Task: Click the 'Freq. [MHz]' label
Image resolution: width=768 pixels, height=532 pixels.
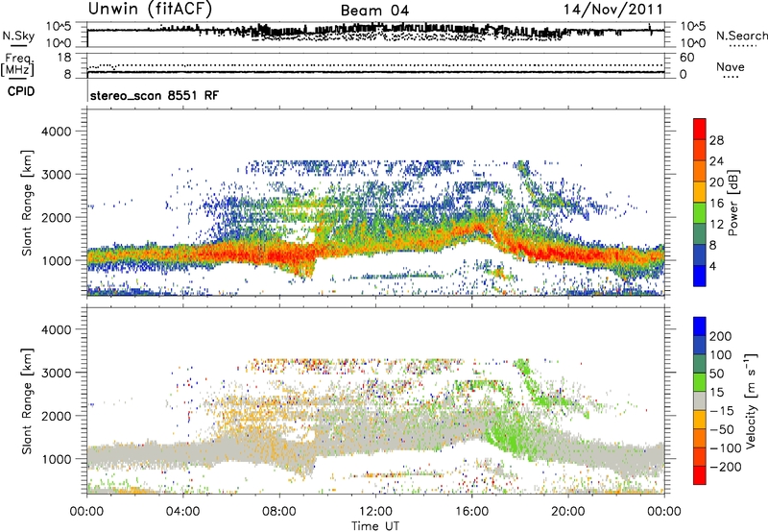Action: (17, 65)
